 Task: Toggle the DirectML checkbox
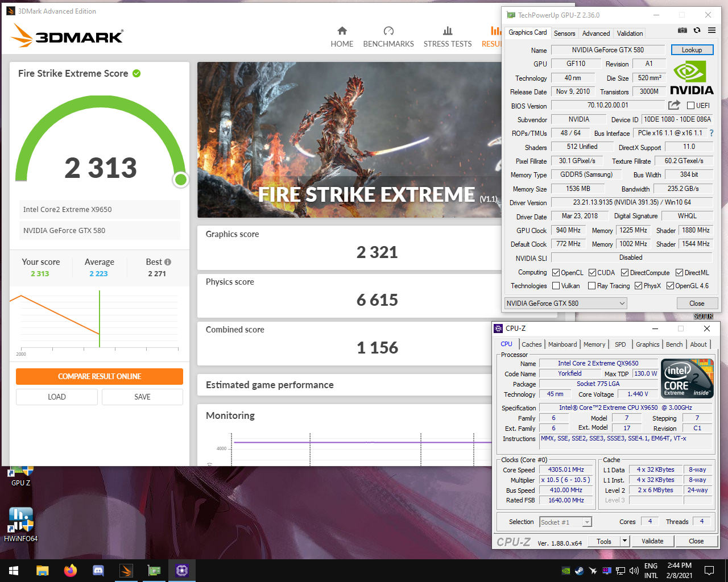coord(679,273)
